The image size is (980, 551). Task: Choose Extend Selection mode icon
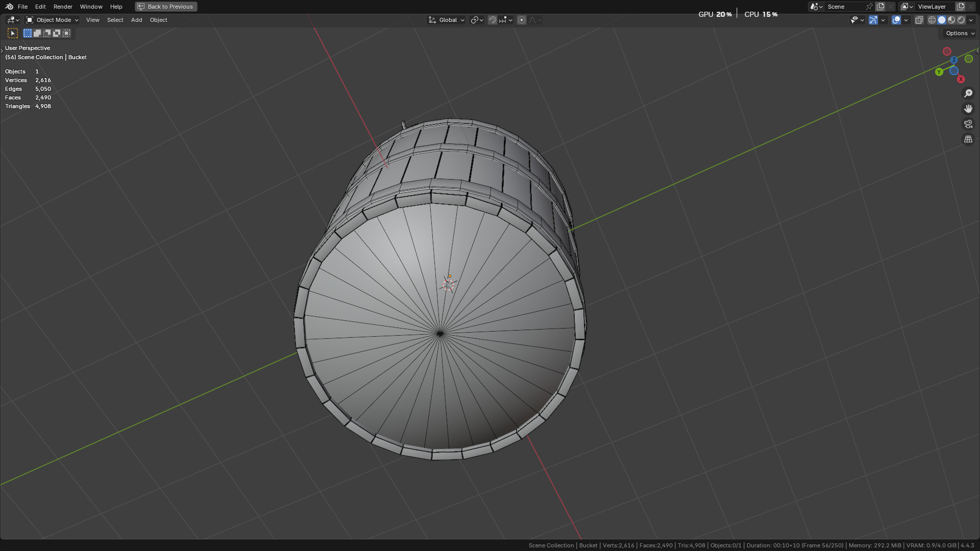coord(37,33)
